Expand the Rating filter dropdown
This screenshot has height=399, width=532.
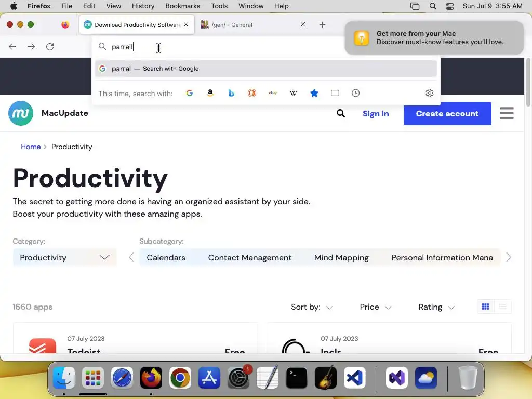[x=436, y=307]
